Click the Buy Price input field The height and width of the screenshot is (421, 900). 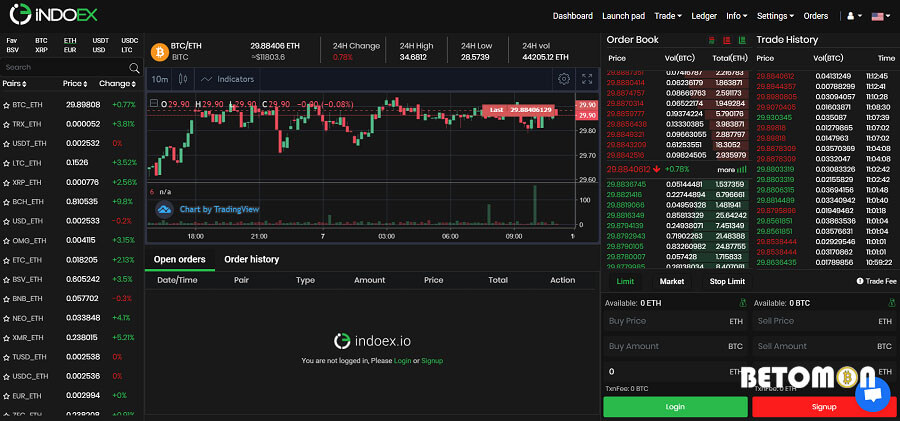point(676,322)
